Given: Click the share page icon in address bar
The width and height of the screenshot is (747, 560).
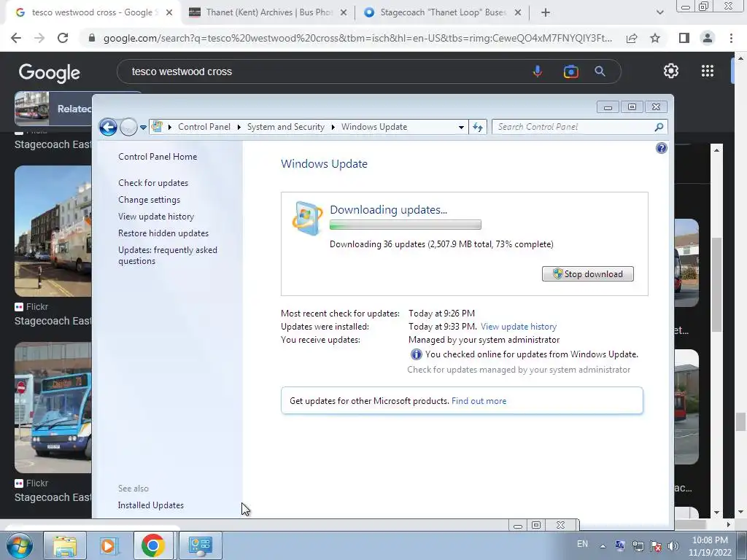Looking at the screenshot, I should [x=632, y=38].
